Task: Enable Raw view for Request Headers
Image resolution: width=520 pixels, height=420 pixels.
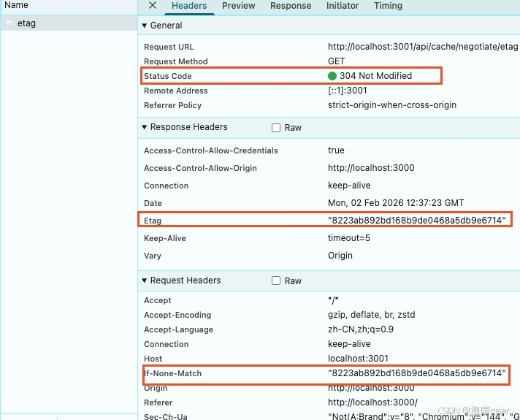Action: 276,280
